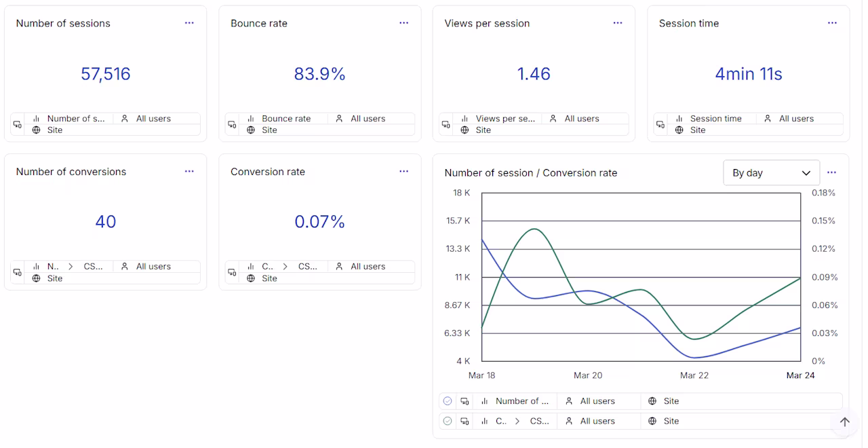The width and height of the screenshot is (868, 448).
Task: Click green conversion rate line peak on chart
Action: point(535,229)
